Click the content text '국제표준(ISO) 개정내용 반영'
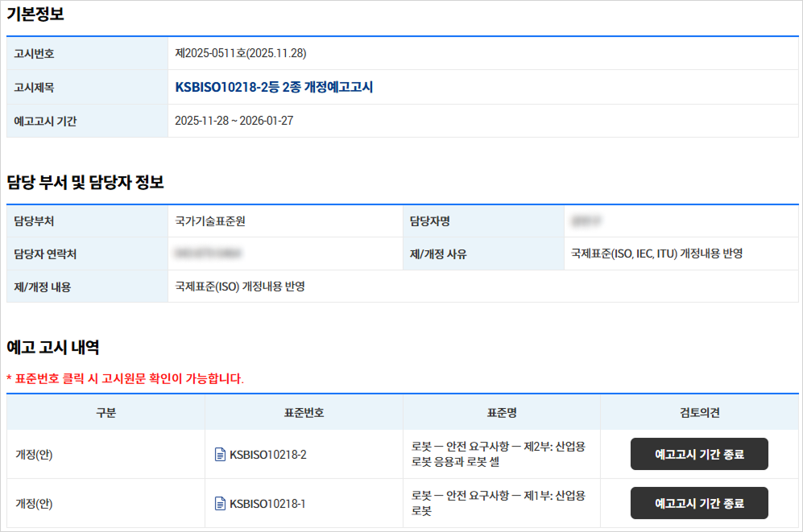The width and height of the screenshot is (803, 532). click(x=240, y=287)
